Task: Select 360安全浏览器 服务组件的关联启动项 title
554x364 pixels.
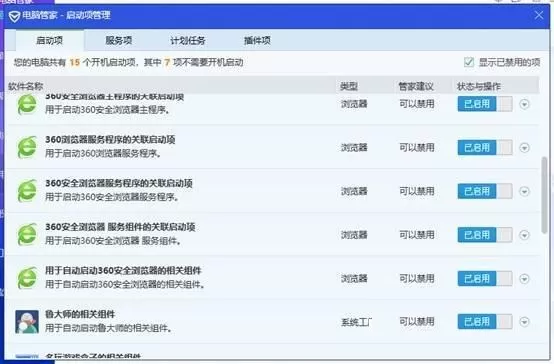Action: point(120,227)
